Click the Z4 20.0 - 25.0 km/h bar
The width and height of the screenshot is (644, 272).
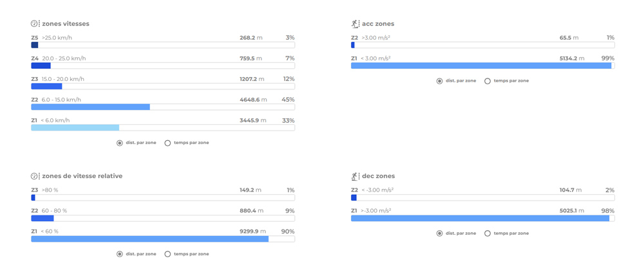click(x=41, y=66)
